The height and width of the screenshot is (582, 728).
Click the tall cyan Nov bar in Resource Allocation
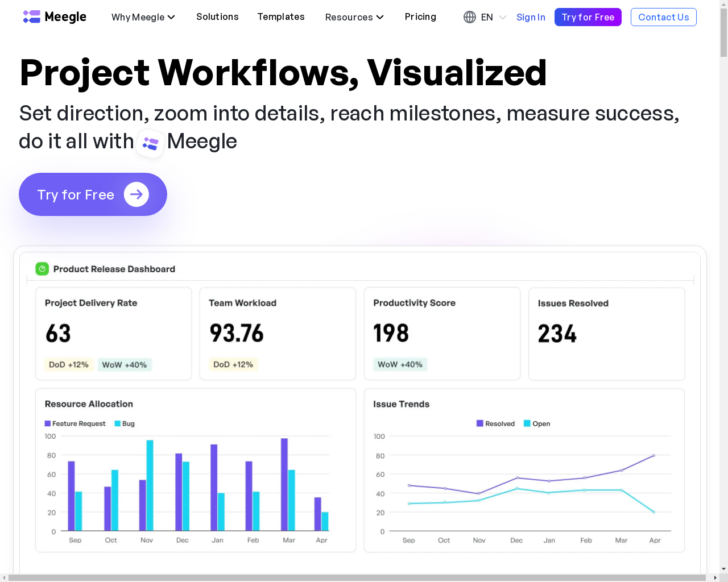[x=150, y=485]
